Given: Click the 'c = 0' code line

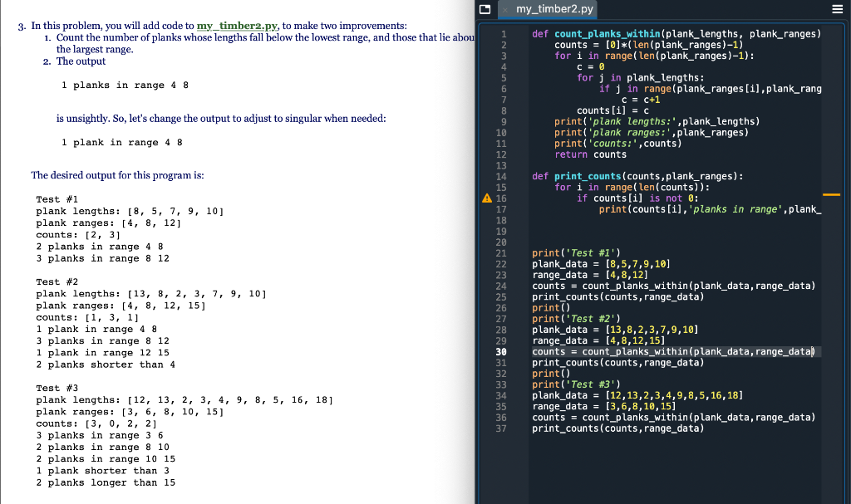Looking at the screenshot, I should [591, 66].
